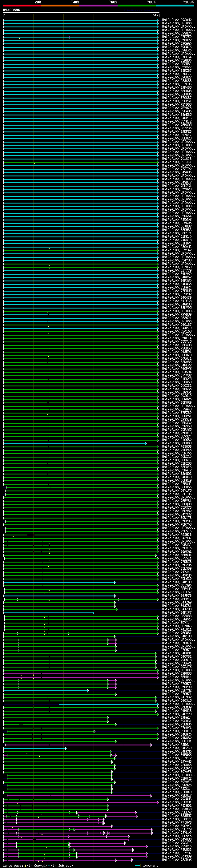Click hit label UniRef100_B6HRL9
This screenshot has width=197, height=868.
177,481
